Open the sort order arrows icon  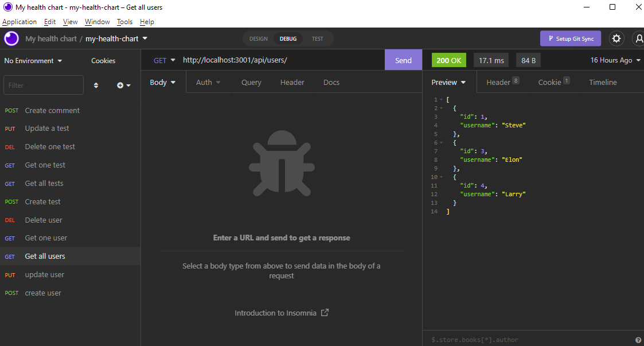[x=96, y=85]
